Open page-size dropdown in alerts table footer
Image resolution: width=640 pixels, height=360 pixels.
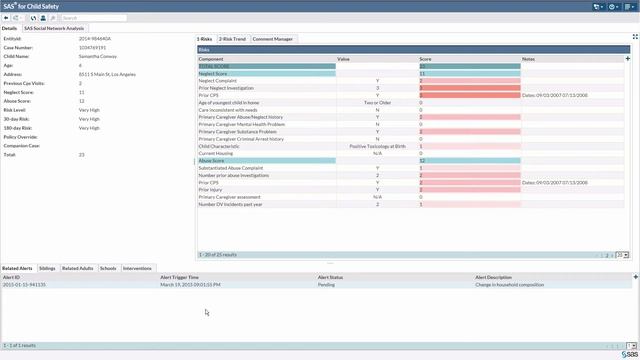tap(632, 345)
